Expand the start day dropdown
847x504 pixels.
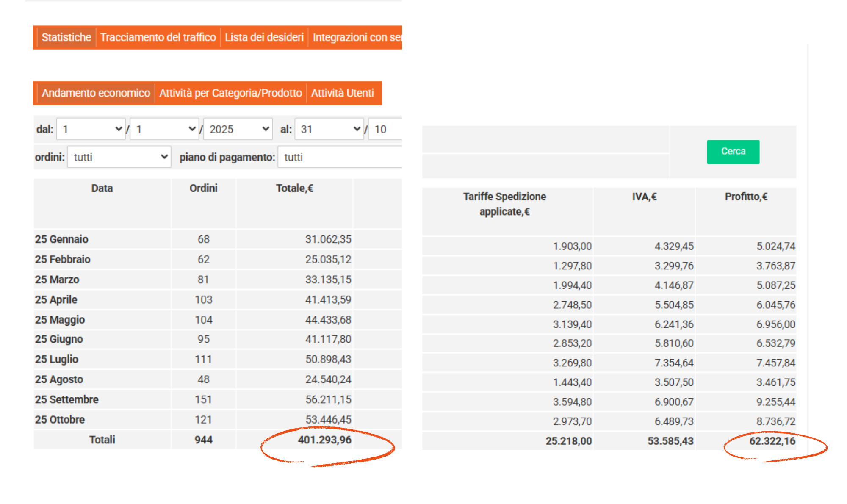91,129
